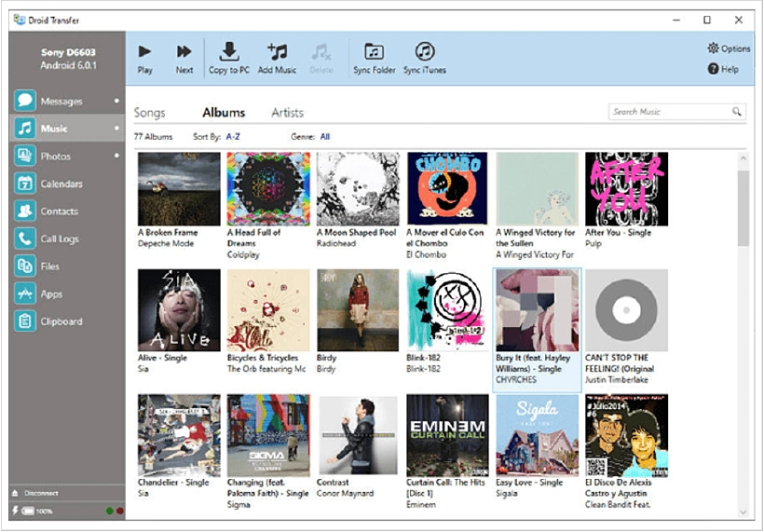
Task: Browse Files section
Action: click(x=67, y=266)
